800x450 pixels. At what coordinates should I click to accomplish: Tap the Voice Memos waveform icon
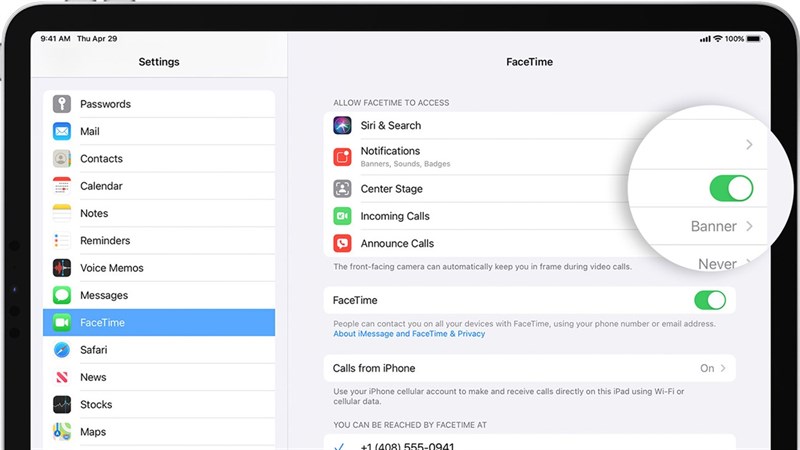pos(62,268)
